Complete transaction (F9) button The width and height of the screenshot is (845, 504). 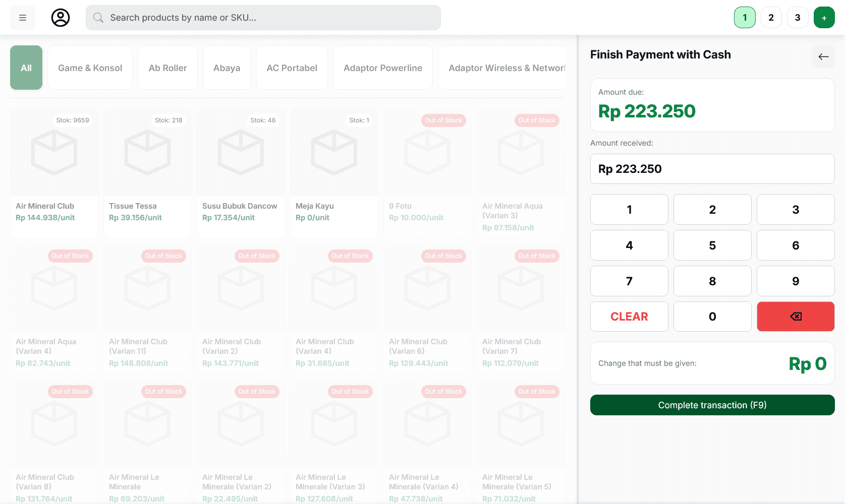712,405
